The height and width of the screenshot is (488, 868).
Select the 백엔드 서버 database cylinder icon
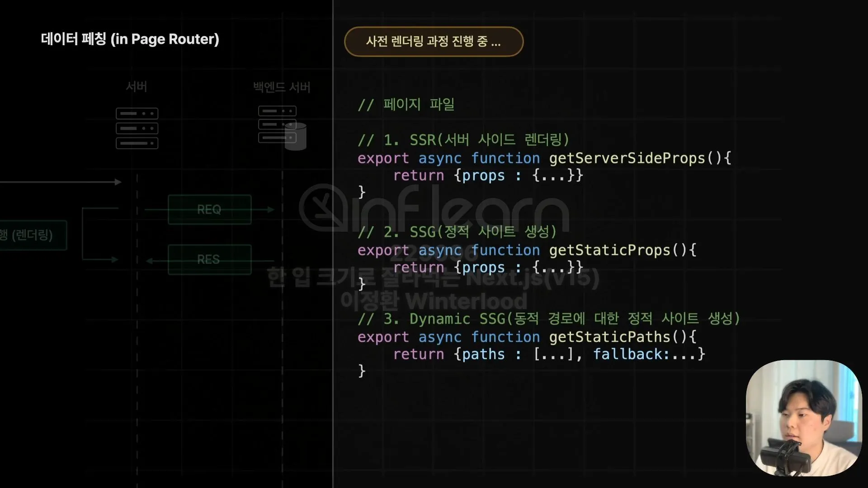tap(299, 136)
